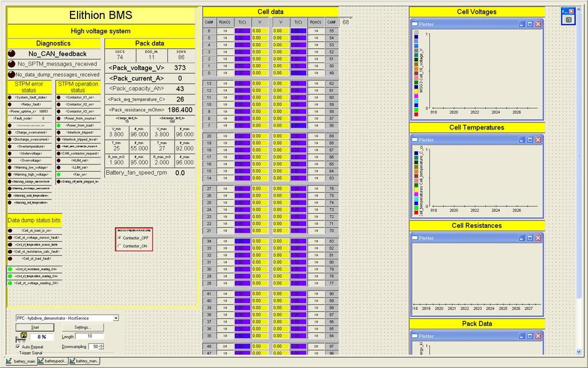Click the No_CAN_feedback status LED
Viewport: 588px width, 368px height.
tap(11, 53)
